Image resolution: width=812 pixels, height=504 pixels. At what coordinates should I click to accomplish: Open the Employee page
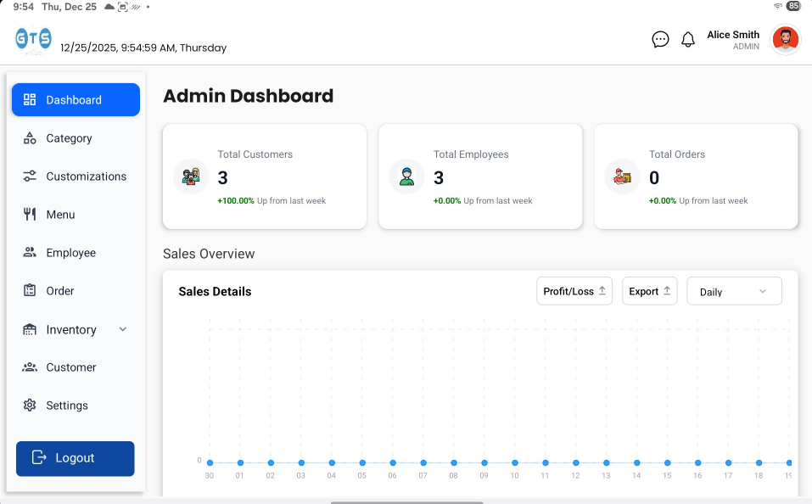pos(76,252)
